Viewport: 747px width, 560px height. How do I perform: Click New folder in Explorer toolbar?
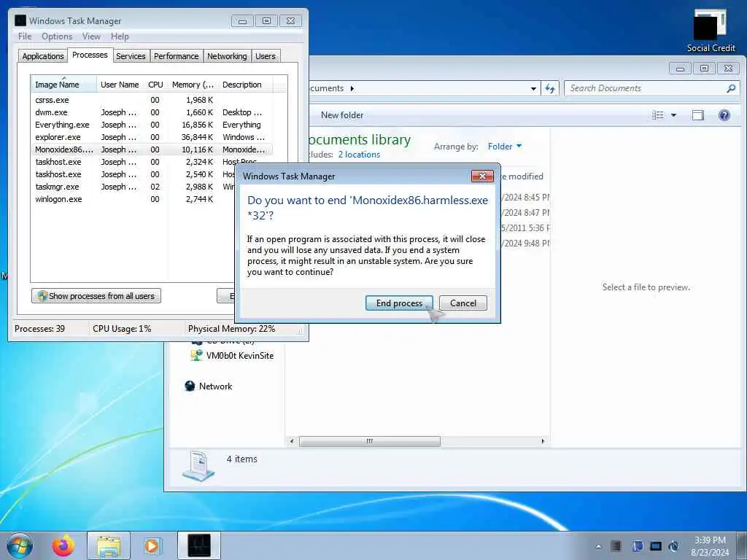(342, 115)
